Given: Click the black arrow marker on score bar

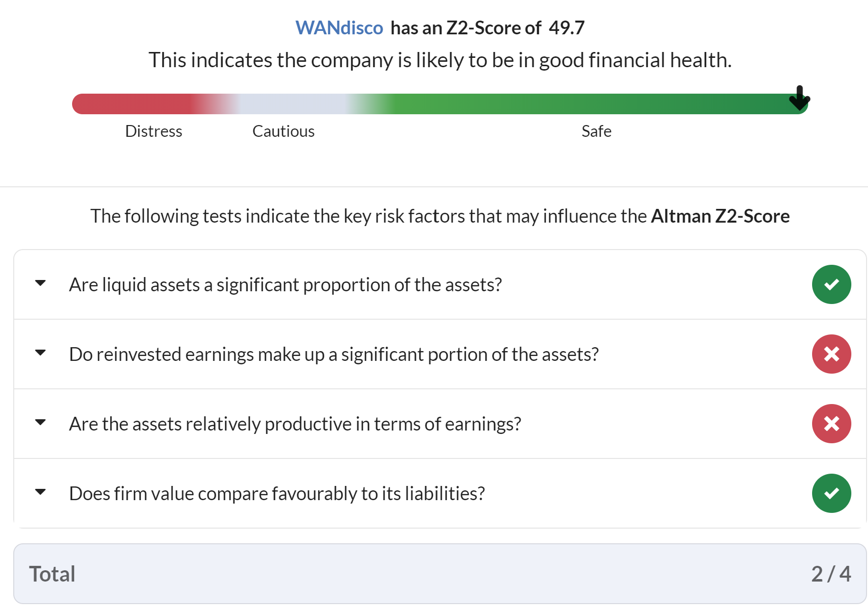Looking at the screenshot, I should click(x=799, y=98).
